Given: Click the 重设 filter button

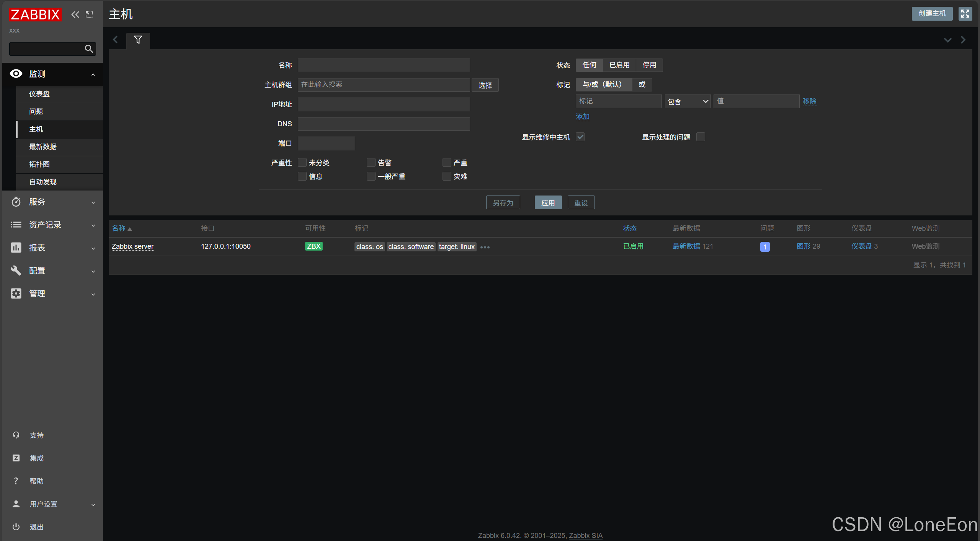Looking at the screenshot, I should tap(581, 203).
